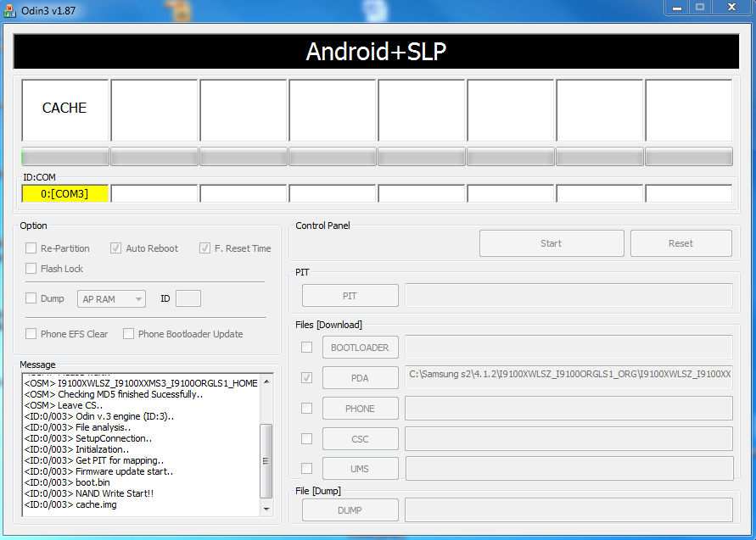Image resolution: width=756 pixels, height=540 pixels.
Task: Click the PDA file path field
Action: click(x=569, y=378)
